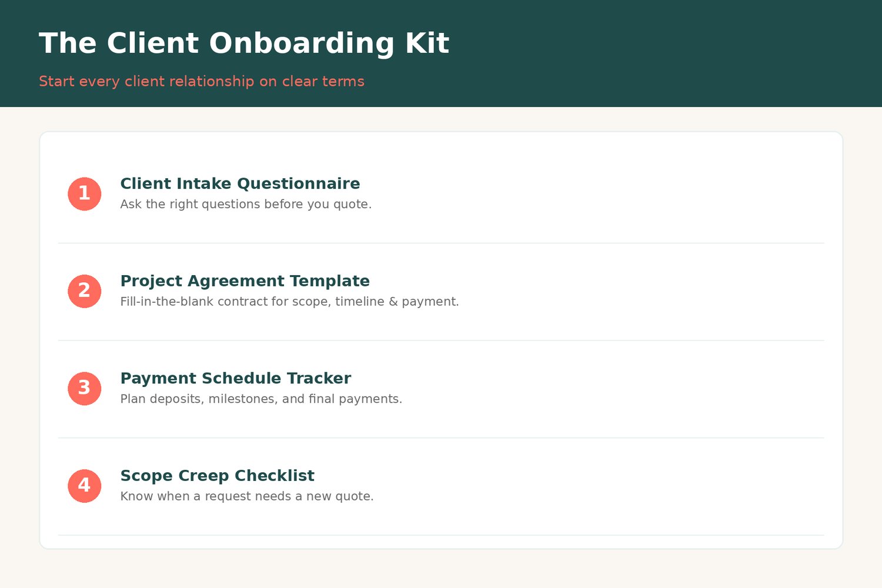
Task: Open the Client Intake Questionnaire heading
Action: point(240,183)
